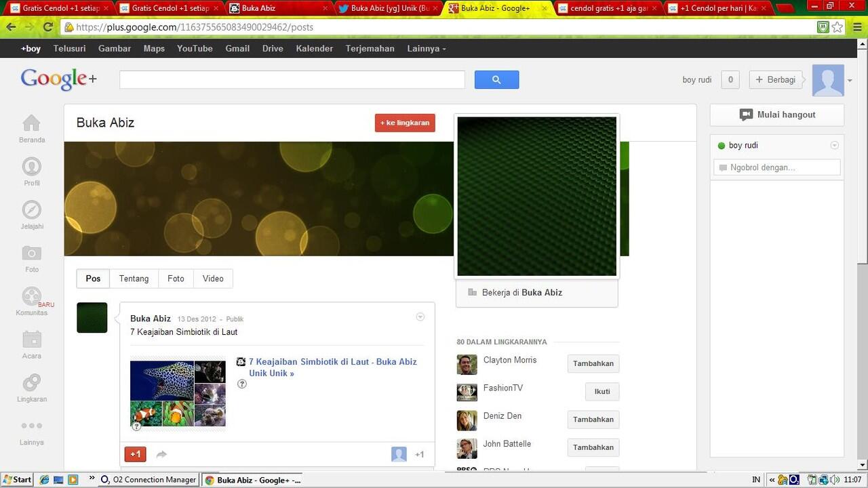Open O2 Connection Manager taskbar item

(149, 479)
